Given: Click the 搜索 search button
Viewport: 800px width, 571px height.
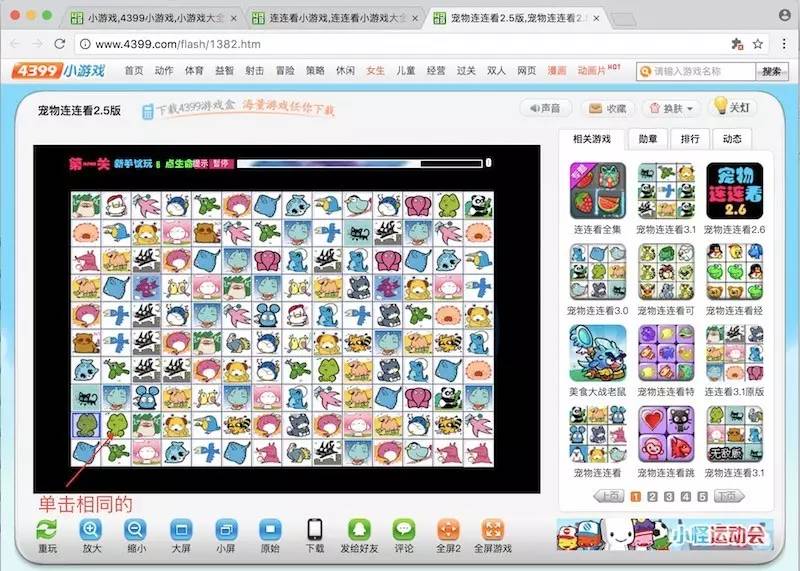Looking at the screenshot, I should [770, 71].
